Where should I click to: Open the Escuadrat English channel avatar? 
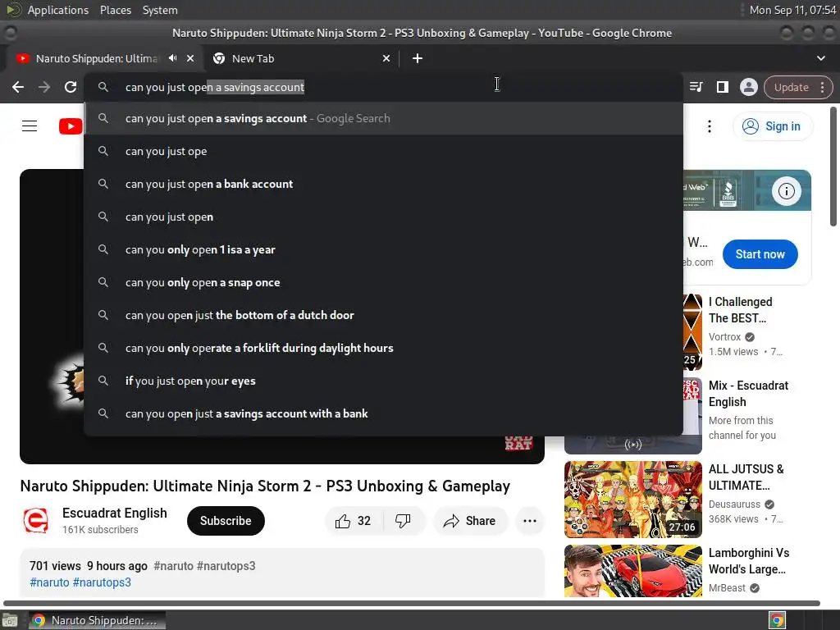[36, 521]
